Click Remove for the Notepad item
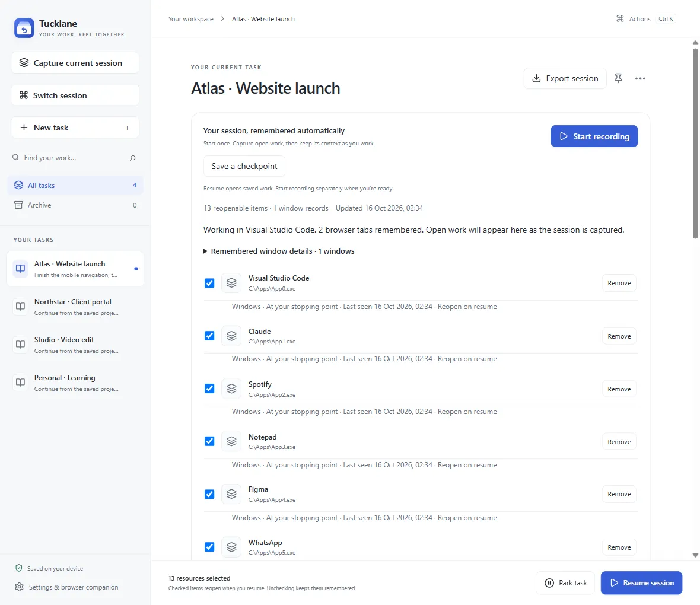 click(x=619, y=441)
